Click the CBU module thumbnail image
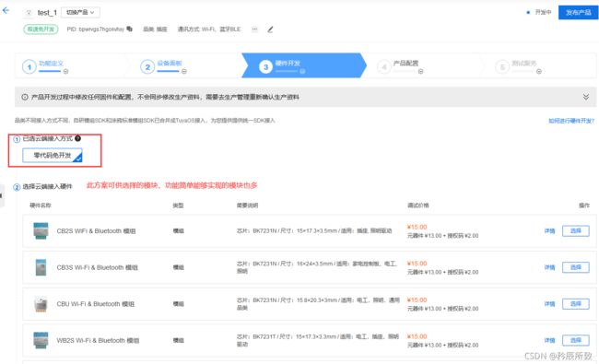599x364 pixels. click(41, 304)
